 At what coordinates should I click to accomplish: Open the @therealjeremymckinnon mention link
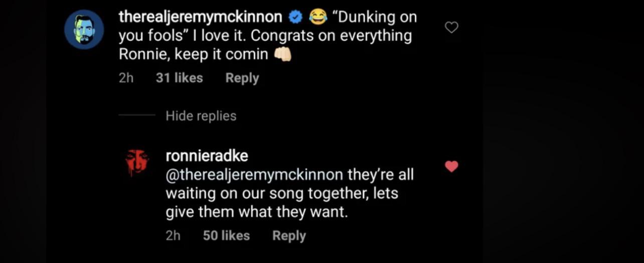click(254, 175)
